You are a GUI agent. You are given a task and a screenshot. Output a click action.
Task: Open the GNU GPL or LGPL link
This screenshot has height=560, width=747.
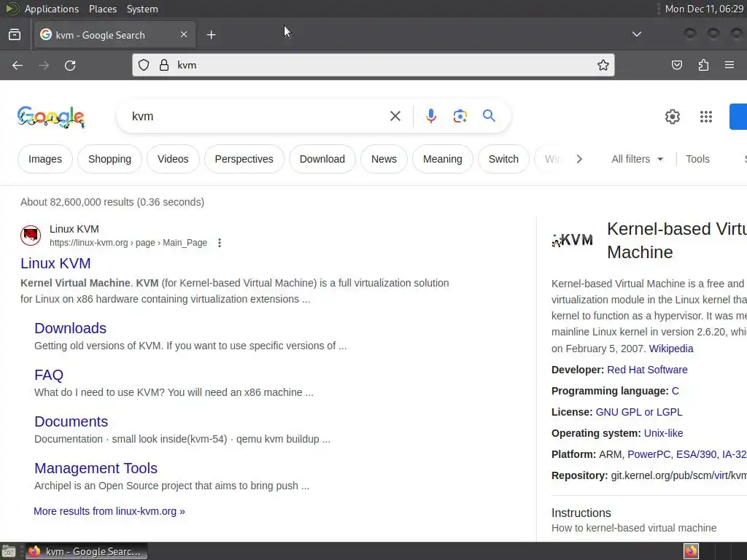pyautogui.click(x=639, y=412)
